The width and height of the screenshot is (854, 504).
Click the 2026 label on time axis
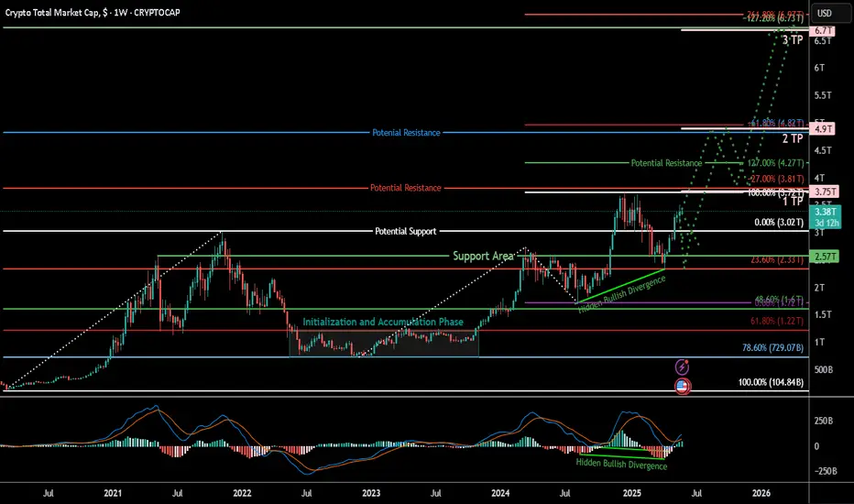761,493
